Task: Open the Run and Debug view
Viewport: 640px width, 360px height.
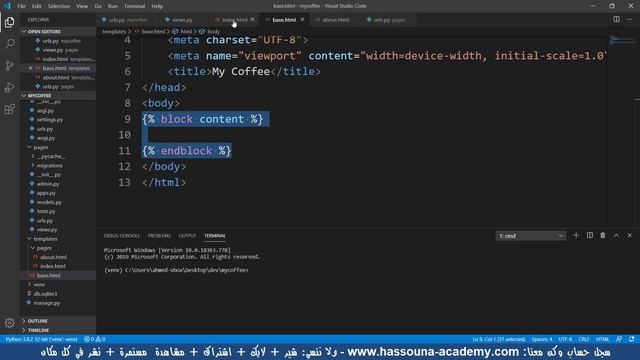Action: [9, 87]
